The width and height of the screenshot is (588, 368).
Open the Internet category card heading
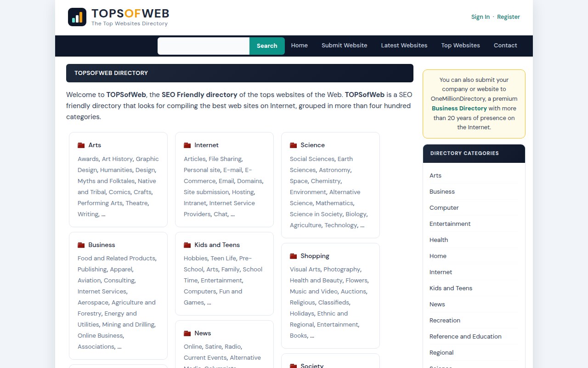click(206, 145)
